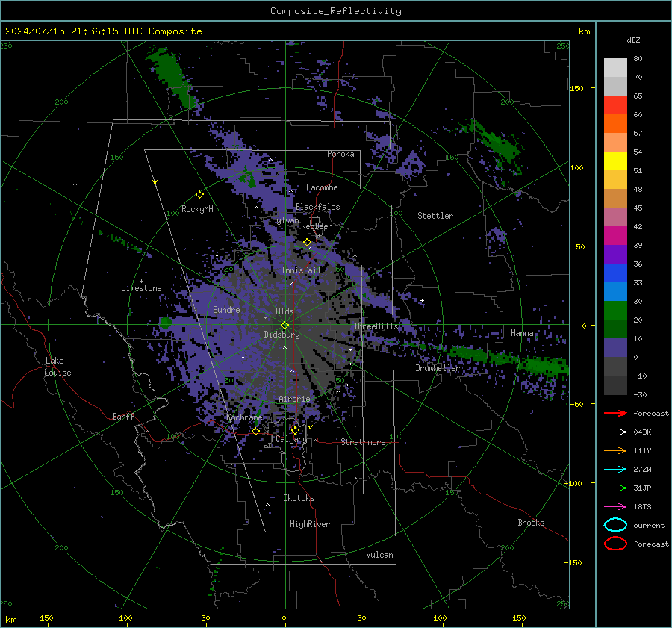Click the Banff city label
Image resolution: width=672 pixels, height=628 pixels.
pyautogui.click(x=123, y=416)
